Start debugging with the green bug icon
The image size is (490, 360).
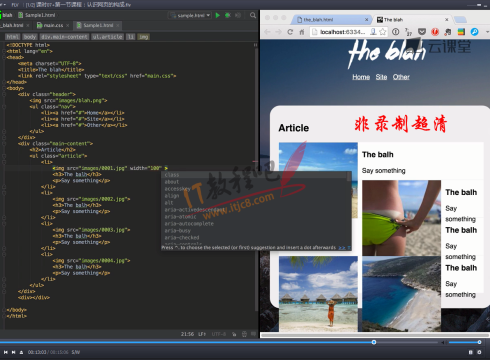click(x=228, y=15)
